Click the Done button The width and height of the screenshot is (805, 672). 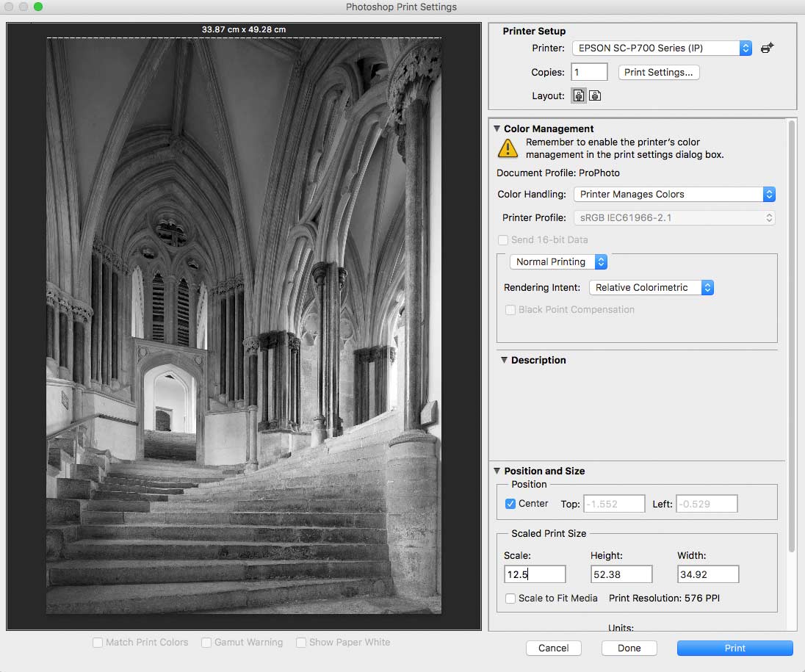tap(629, 648)
